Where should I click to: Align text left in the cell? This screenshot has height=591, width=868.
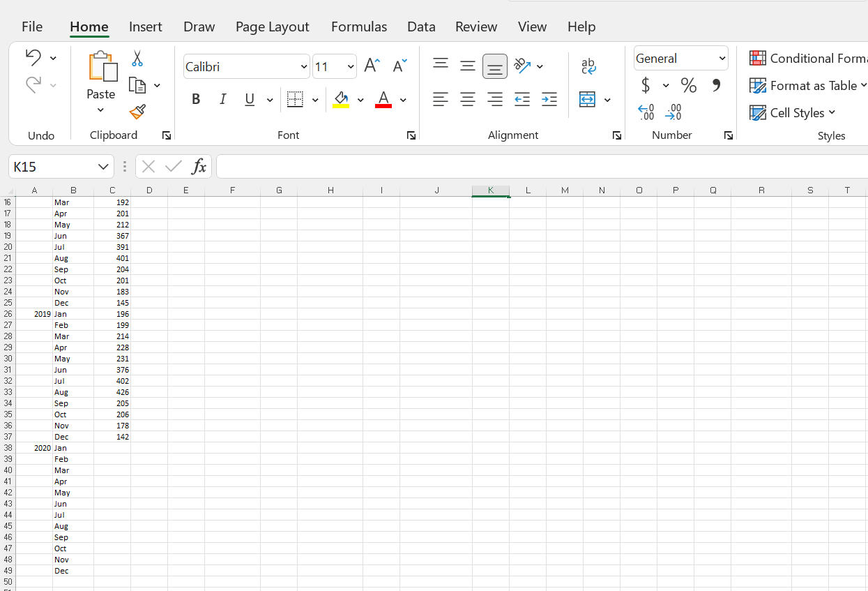(441, 100)
